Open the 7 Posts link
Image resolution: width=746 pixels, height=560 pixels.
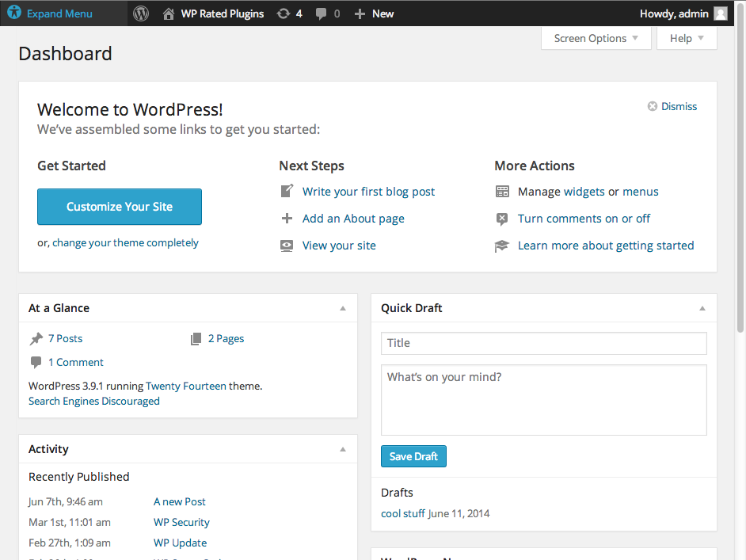pyautogui.click(x=65, y=338)
